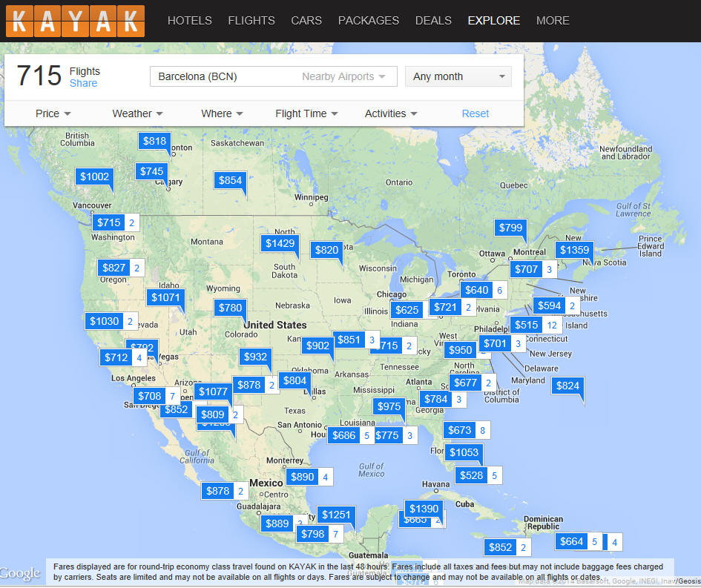Open the Hotels section
This screenshot has width=701, height=588.
coord(190,21)
